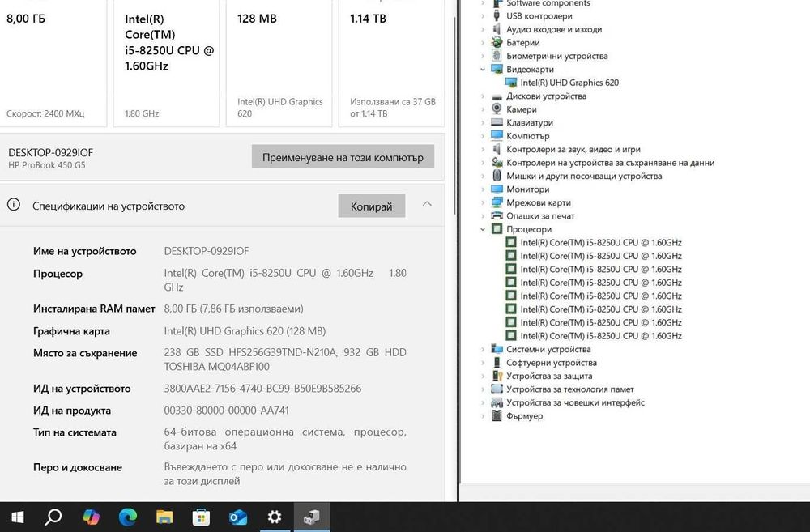
Task: Click the Intel Core i5-8250U processor card
Action: 166,63
